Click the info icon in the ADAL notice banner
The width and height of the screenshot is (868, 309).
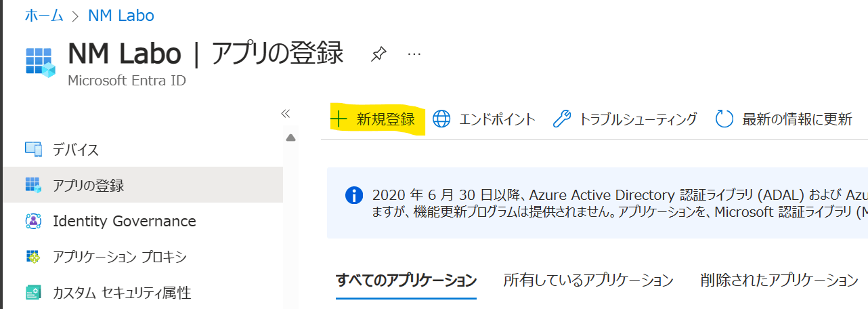(x=353, y=196)
